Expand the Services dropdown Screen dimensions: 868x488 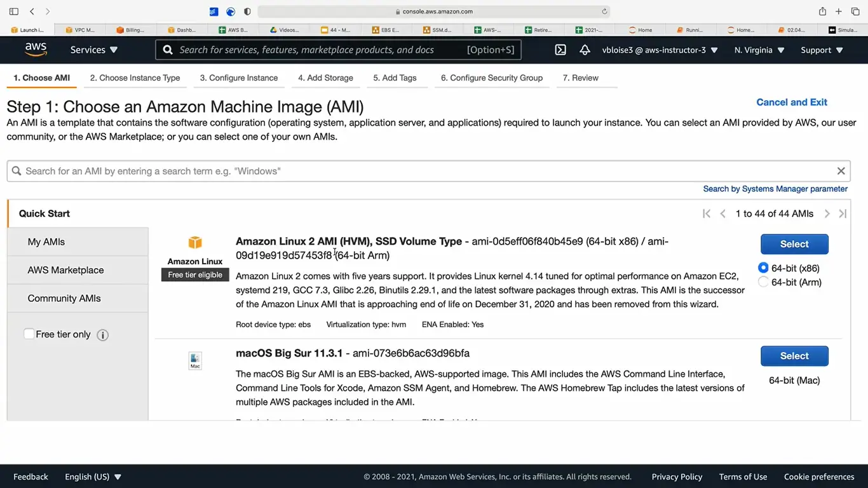pos(94,50)
